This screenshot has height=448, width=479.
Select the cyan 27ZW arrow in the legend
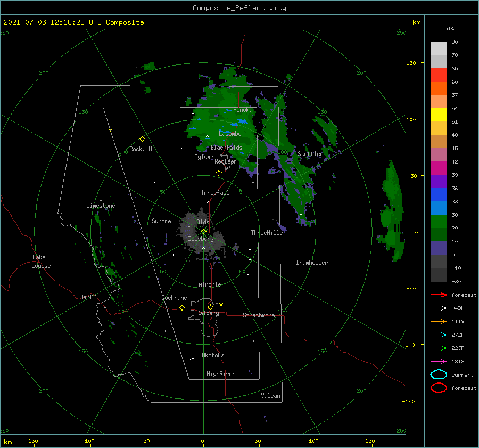click(439, 335)
